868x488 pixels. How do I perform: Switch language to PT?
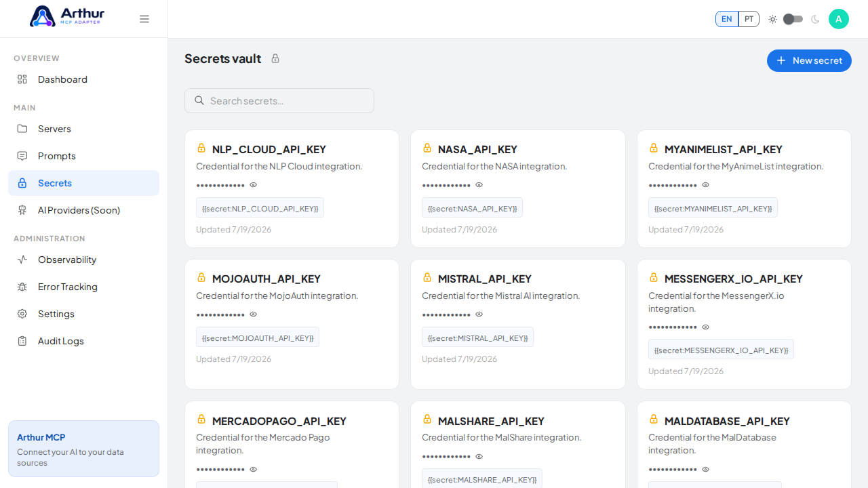[x=749, y=19]
